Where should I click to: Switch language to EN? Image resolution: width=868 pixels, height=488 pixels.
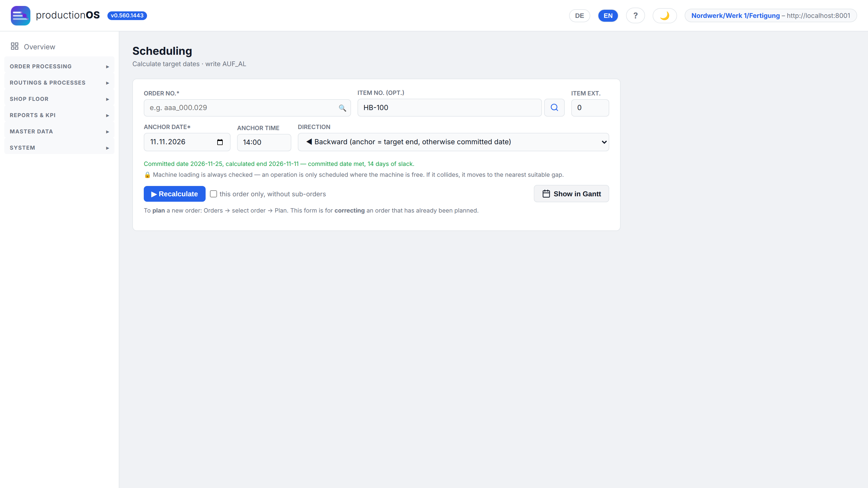(x=608, y=16)
